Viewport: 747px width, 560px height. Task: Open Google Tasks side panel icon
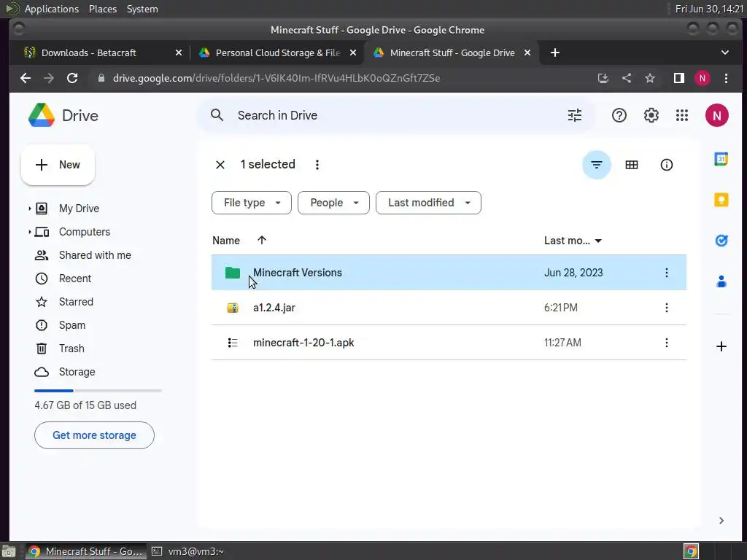pos(721,241)
